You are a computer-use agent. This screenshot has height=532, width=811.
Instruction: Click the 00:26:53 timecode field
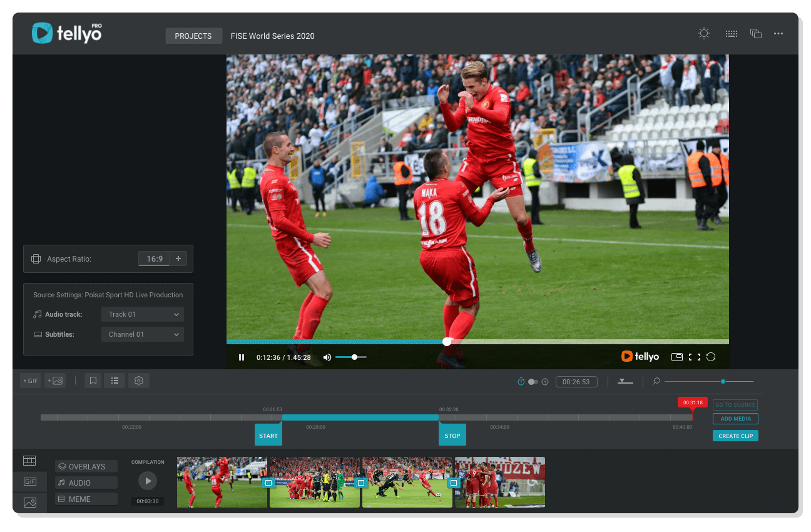click(576, 382)
